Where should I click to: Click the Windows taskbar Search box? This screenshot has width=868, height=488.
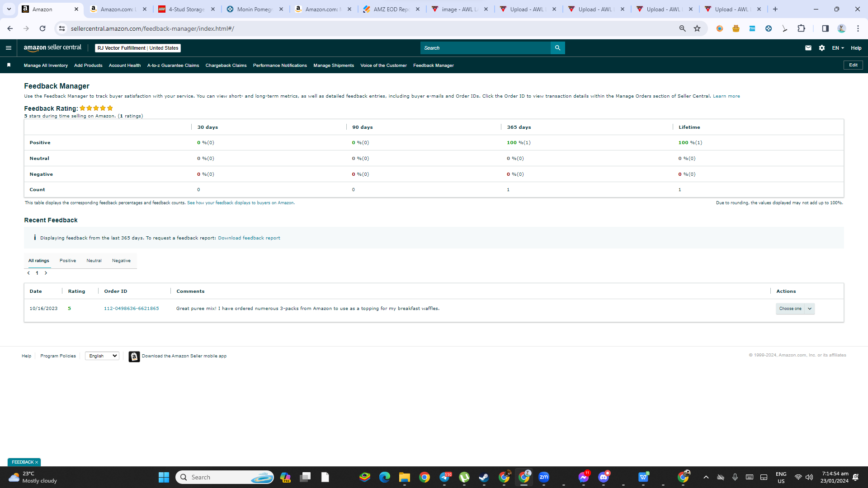225,477
